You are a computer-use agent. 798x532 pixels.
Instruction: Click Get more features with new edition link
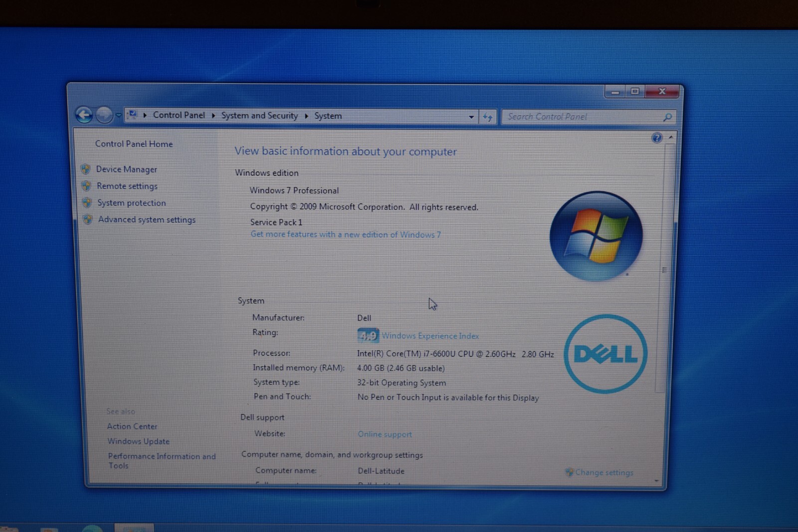click(x=346, y=234)
